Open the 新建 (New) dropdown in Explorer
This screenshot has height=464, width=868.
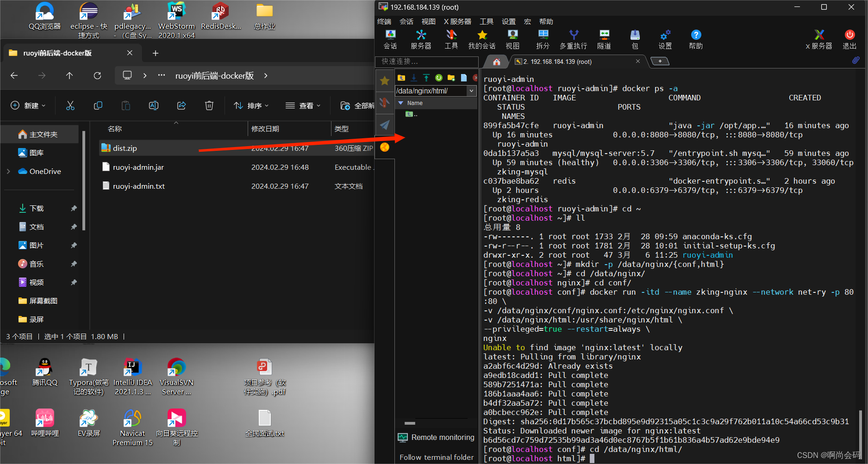pos(28,105)
